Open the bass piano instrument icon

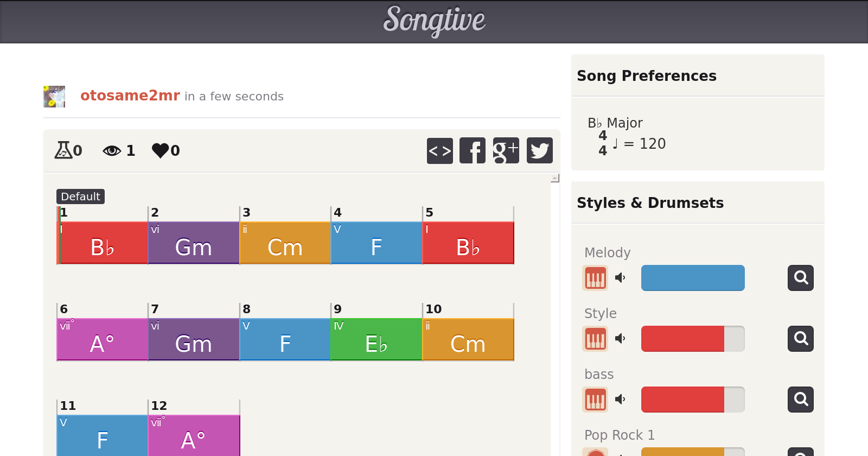(x=595, y=400)
